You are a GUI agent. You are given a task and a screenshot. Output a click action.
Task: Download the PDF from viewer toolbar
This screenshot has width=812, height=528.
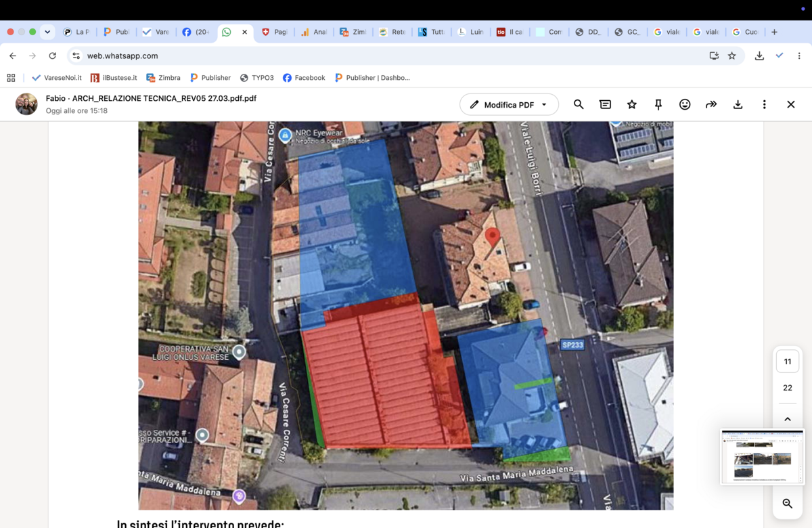tap(738, 104)
